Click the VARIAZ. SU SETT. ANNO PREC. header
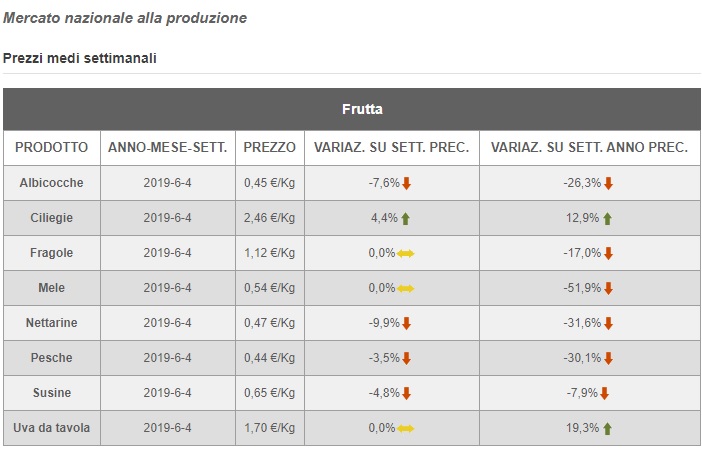This screenshot has height=449, width=702. (x=589, y=147)
